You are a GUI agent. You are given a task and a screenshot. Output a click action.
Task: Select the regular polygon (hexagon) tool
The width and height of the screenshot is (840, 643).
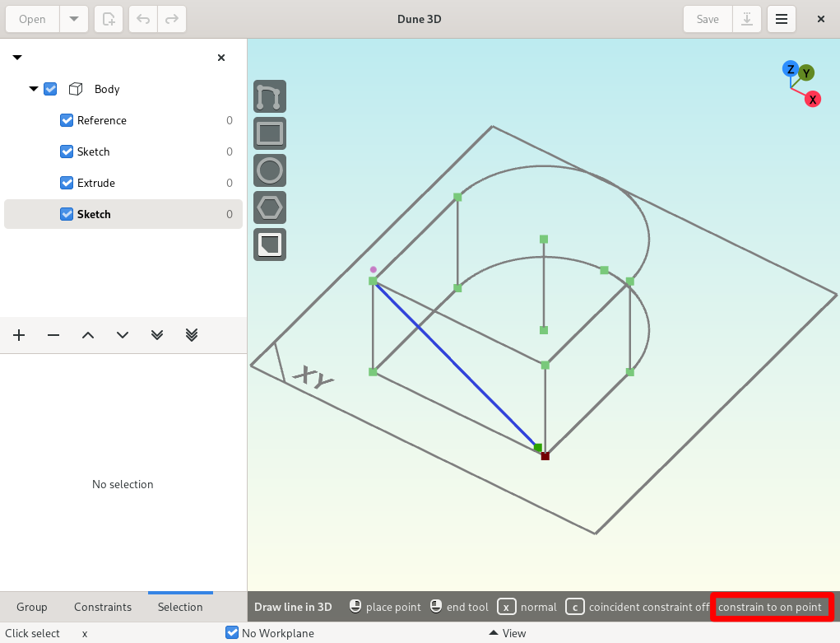tap(270, 207)
